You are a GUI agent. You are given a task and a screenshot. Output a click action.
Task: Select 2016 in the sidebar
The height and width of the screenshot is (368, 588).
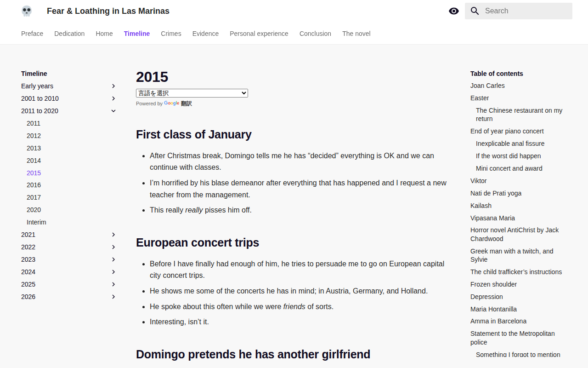click(34, 185)
